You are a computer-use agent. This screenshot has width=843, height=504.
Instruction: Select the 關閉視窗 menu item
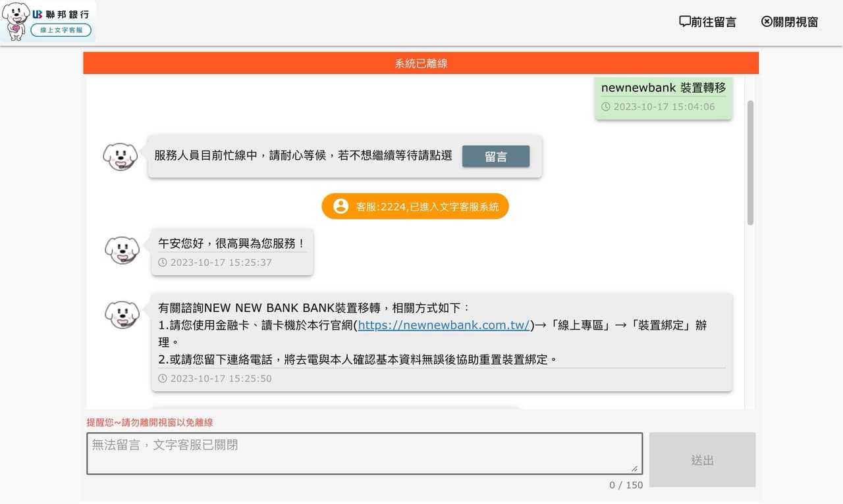coord(795,21)
